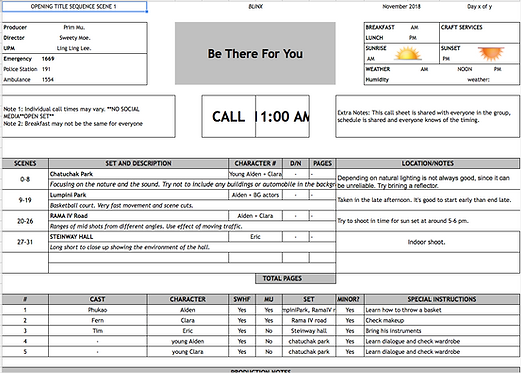Select the scenes 27-31 cell
Viewport: 521px width, 373px height.
coord(25,242)
